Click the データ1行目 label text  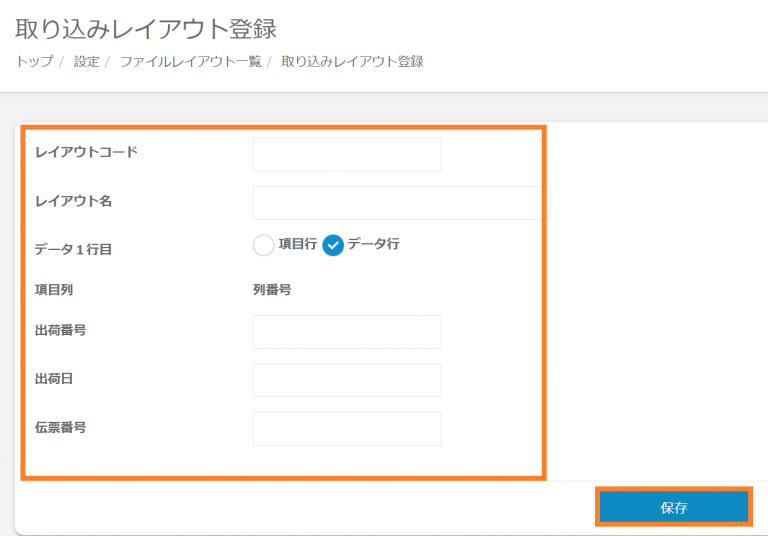73,249
